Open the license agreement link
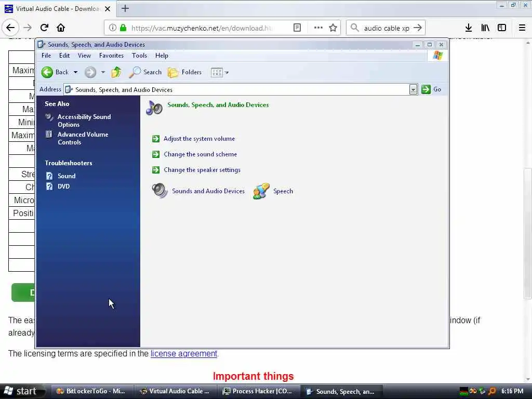This screenshot has height=399, width=532. [183, 353]
